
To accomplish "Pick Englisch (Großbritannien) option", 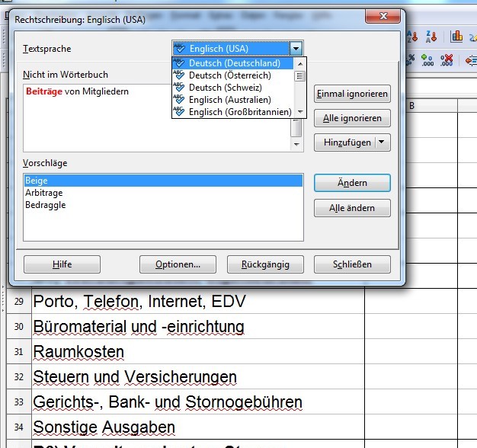I will [232, 112].
